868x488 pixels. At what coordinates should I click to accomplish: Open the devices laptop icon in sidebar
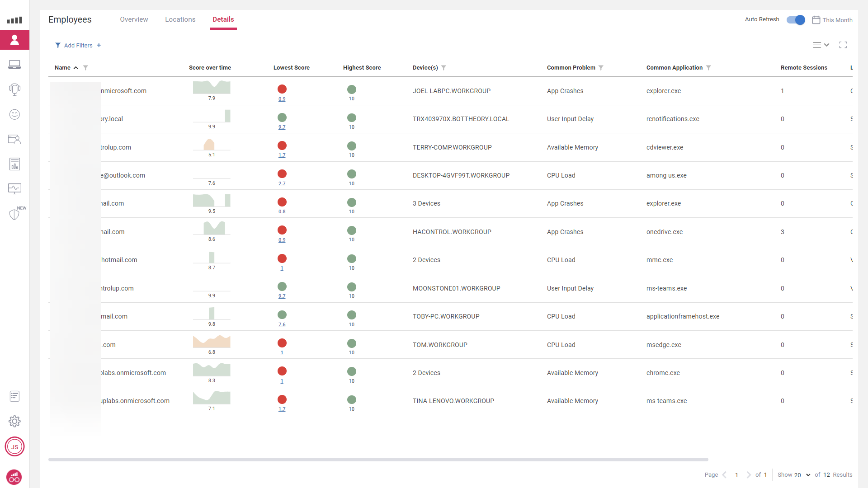point(14,65)
